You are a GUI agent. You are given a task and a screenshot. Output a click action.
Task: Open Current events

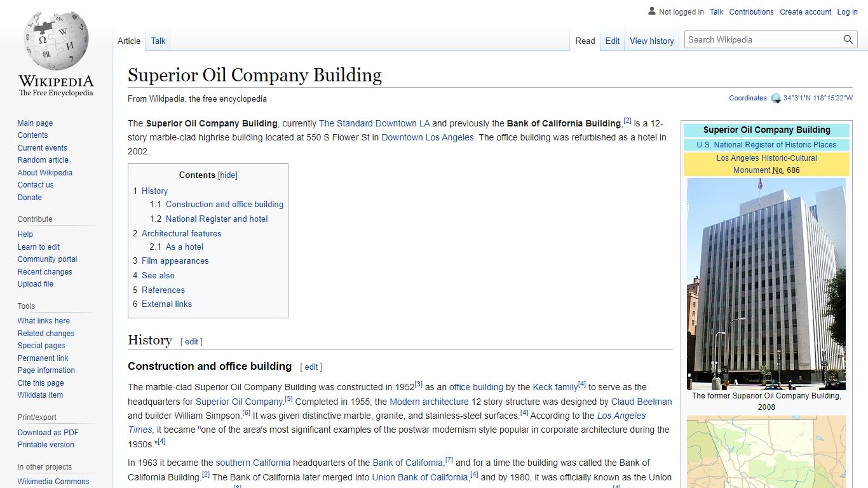tap(43, 148)
